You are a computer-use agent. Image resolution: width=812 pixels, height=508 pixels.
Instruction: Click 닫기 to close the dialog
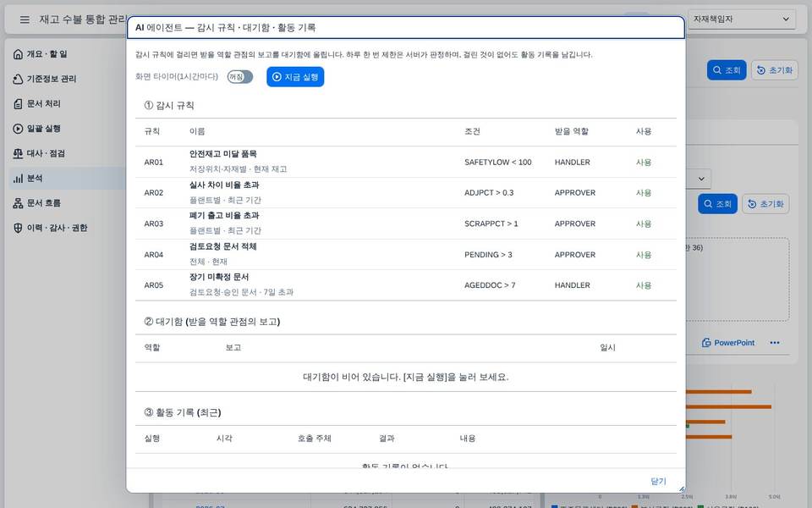pyautogui.click(x=658, y=481)
